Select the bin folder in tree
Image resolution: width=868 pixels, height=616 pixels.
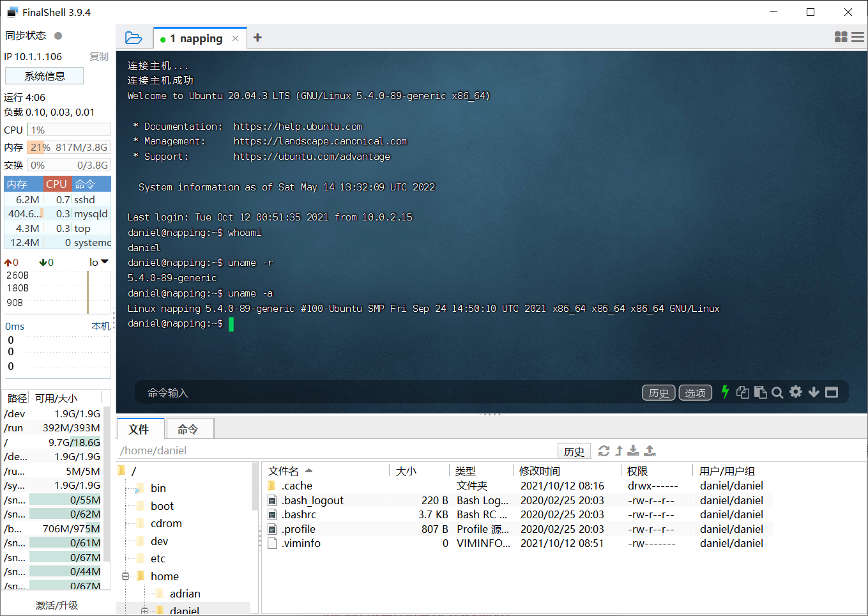(158, 488)
